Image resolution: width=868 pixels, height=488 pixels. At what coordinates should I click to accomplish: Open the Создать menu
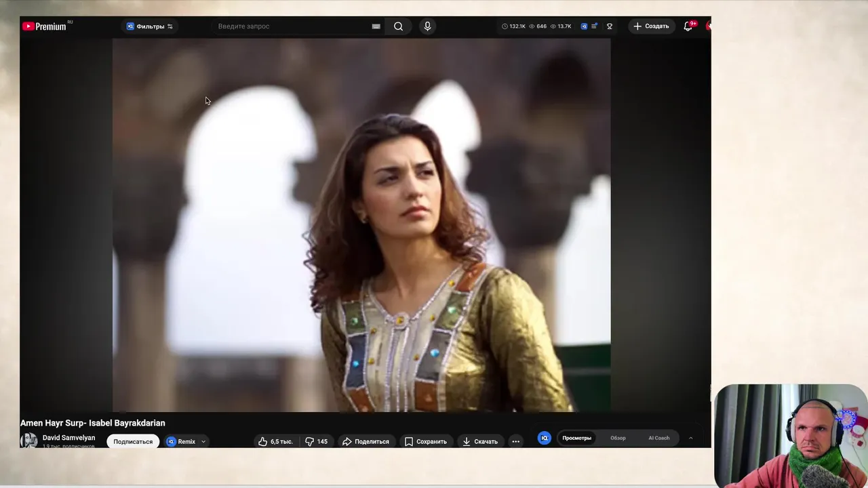(651, 26)
